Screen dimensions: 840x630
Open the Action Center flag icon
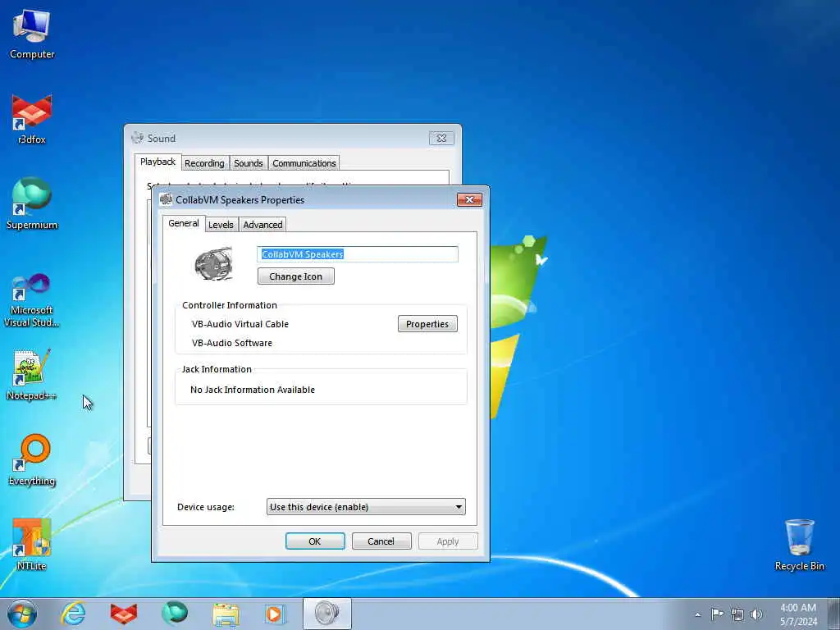(x=717, y=614)
